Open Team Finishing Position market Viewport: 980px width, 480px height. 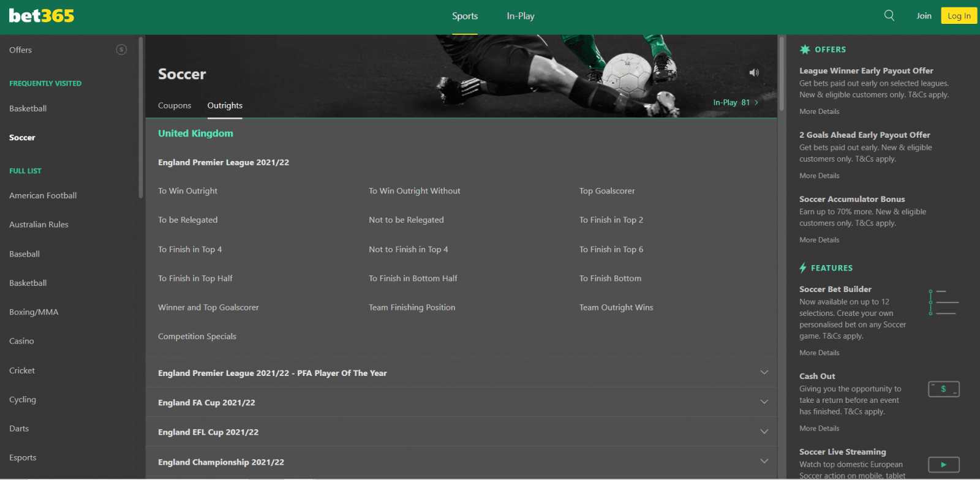pos(412,307)
